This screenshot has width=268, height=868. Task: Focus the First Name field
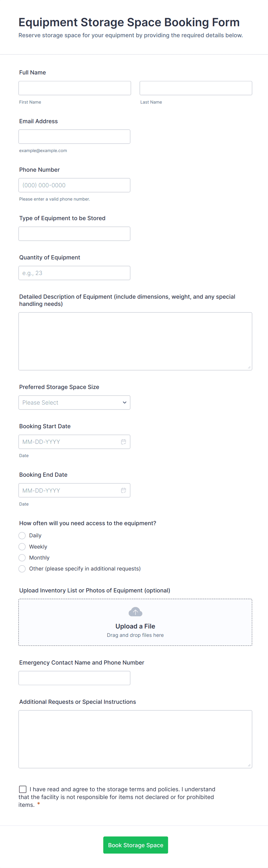[x=75, y=88]
